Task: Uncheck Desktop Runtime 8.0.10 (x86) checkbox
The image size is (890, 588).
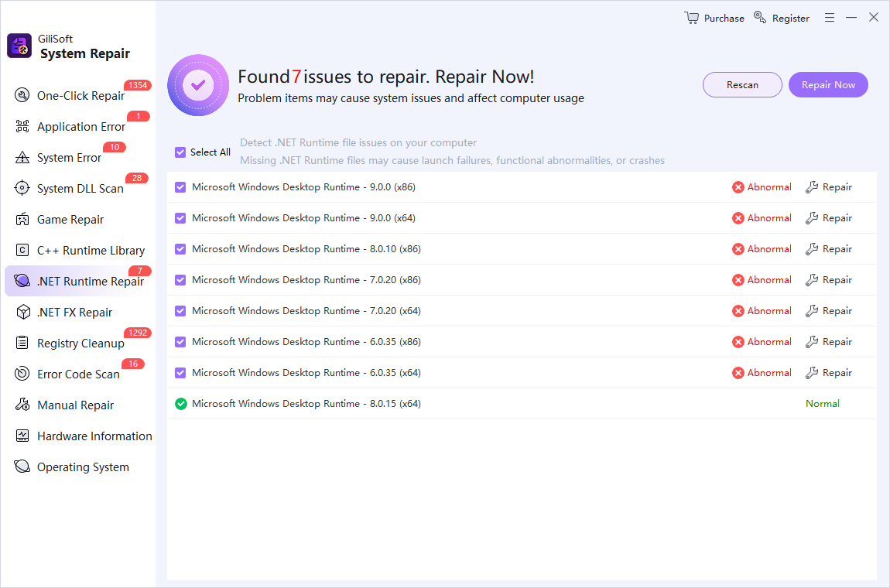Action: pyautogui.click(x=180, y=248)
